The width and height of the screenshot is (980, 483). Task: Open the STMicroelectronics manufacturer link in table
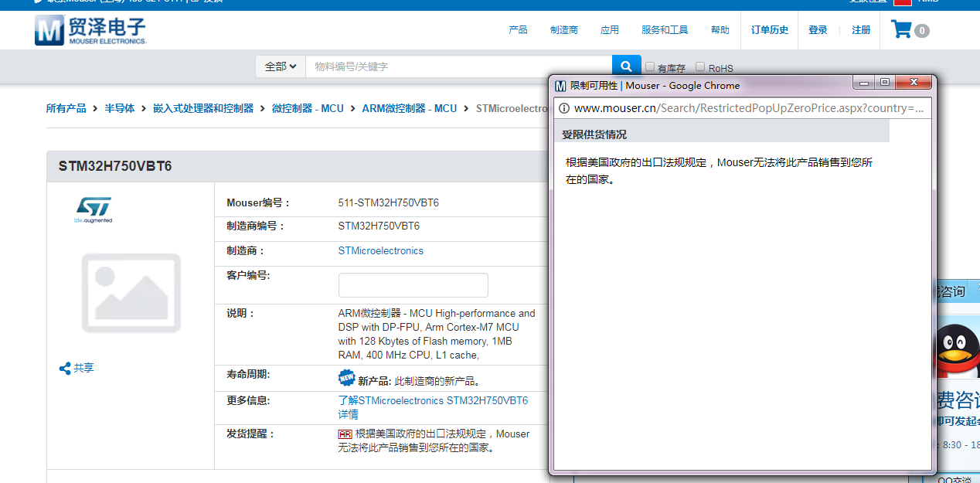click(381, 251)
